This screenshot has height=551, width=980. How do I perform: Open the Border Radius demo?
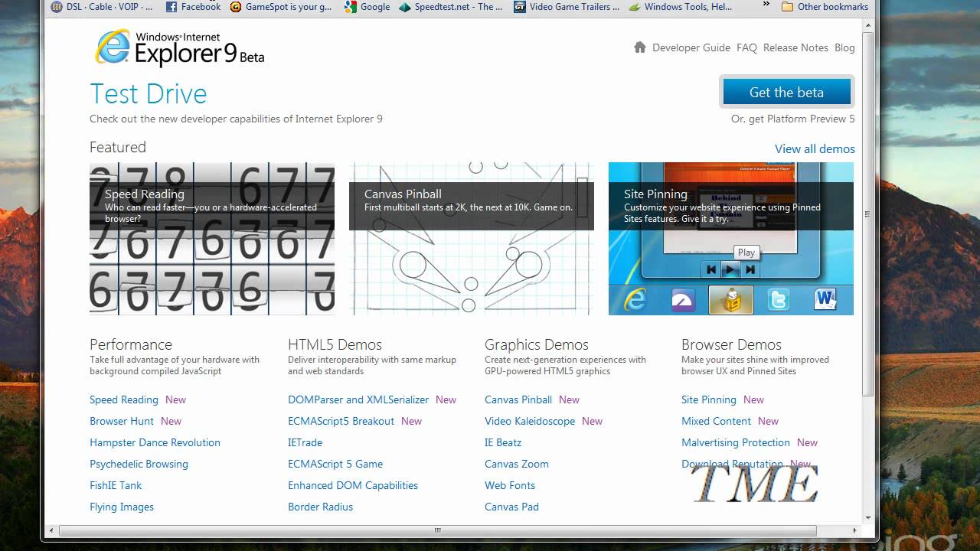[x=320, y=507]
